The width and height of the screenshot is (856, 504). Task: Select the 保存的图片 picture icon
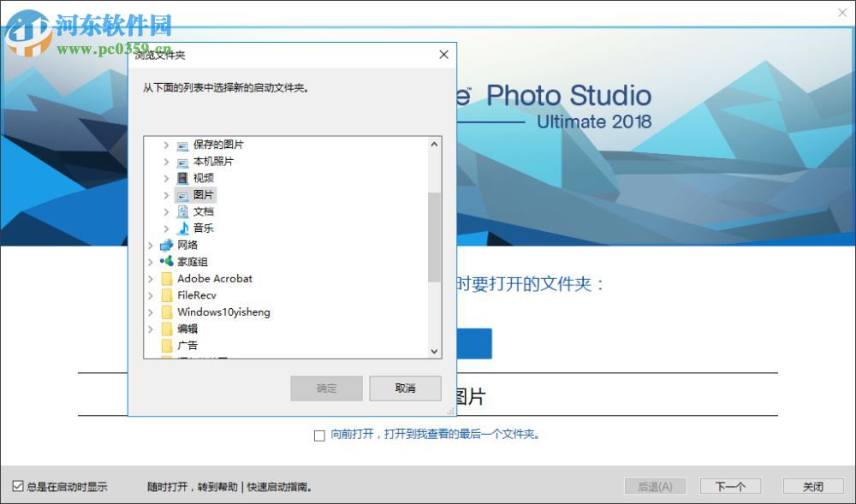[181, 145]
